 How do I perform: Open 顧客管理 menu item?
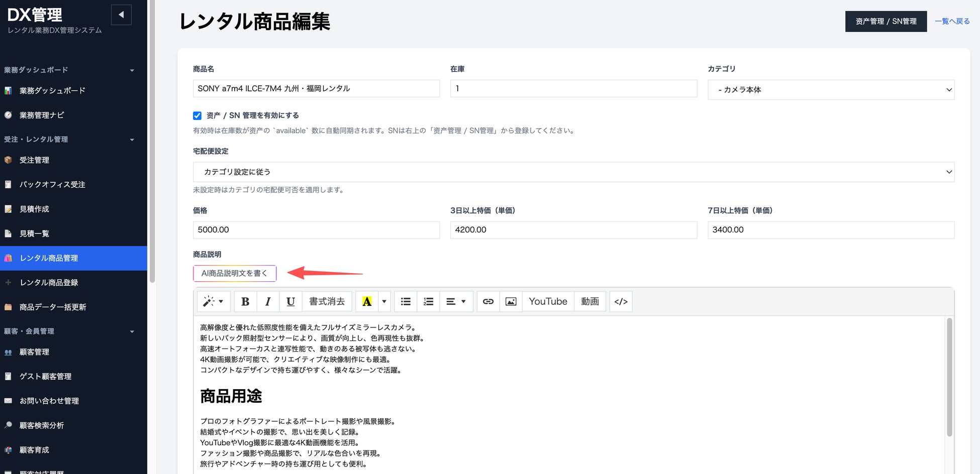[34, 352]
